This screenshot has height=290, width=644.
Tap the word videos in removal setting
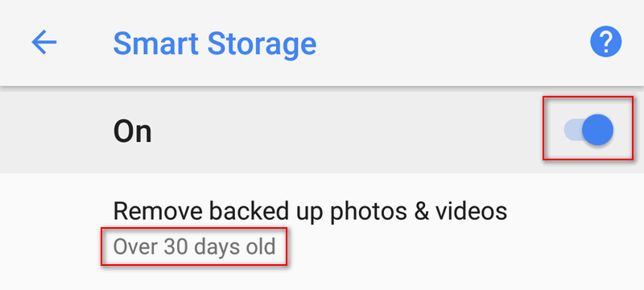[x=471, y=211]
